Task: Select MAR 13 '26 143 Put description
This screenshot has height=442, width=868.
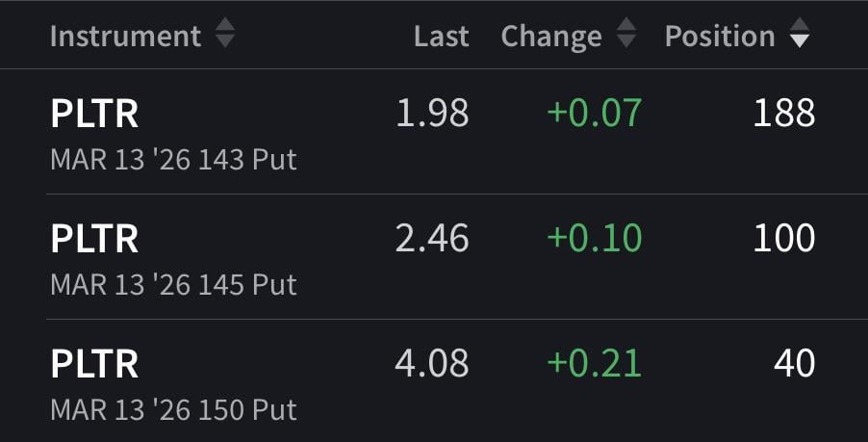Action: (x=173, y=159)
